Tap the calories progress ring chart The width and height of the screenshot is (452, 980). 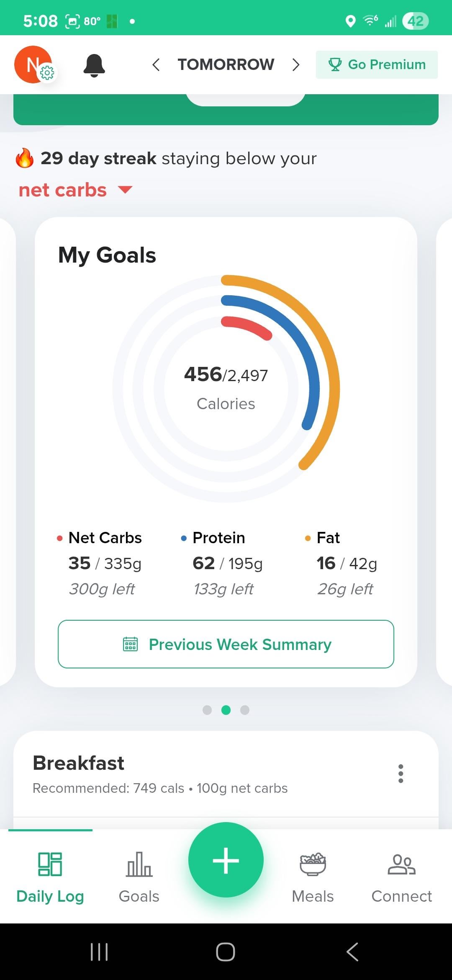pyautogui.click(x=226, y=388)
